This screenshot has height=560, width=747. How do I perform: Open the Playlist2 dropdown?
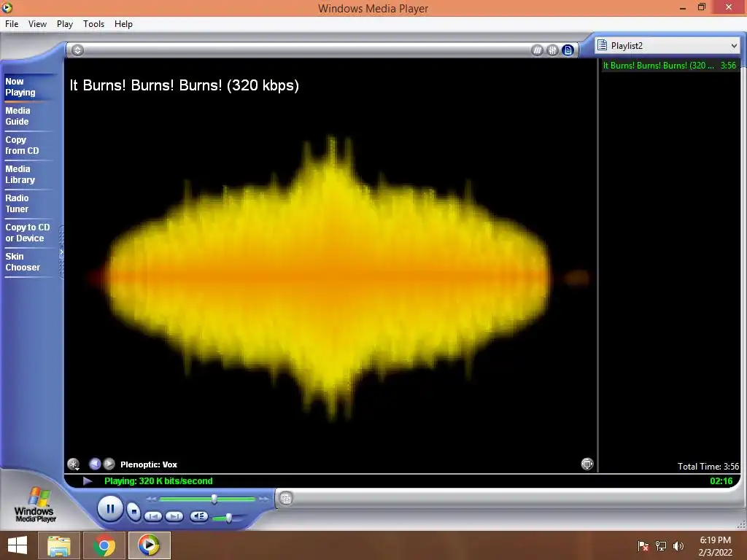click(667, 46)
